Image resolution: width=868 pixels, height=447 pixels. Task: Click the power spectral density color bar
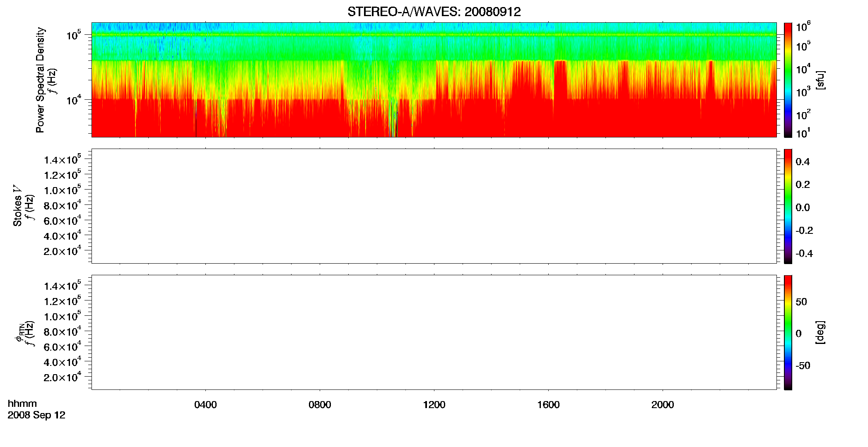pyautogui.click(x=788, y=80)
